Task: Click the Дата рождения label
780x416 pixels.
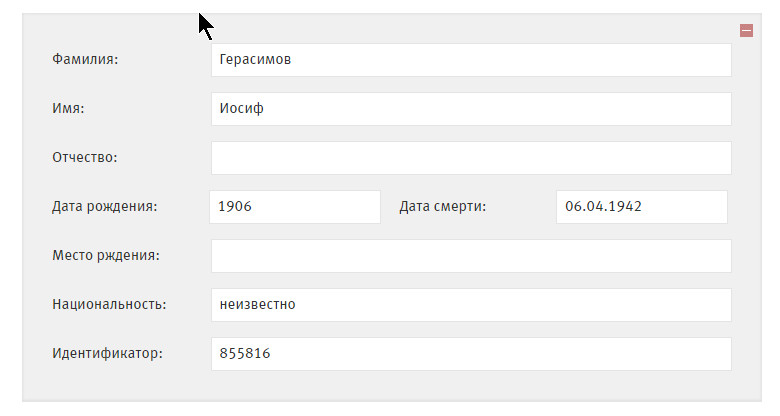Action: [x=105, y=207]
